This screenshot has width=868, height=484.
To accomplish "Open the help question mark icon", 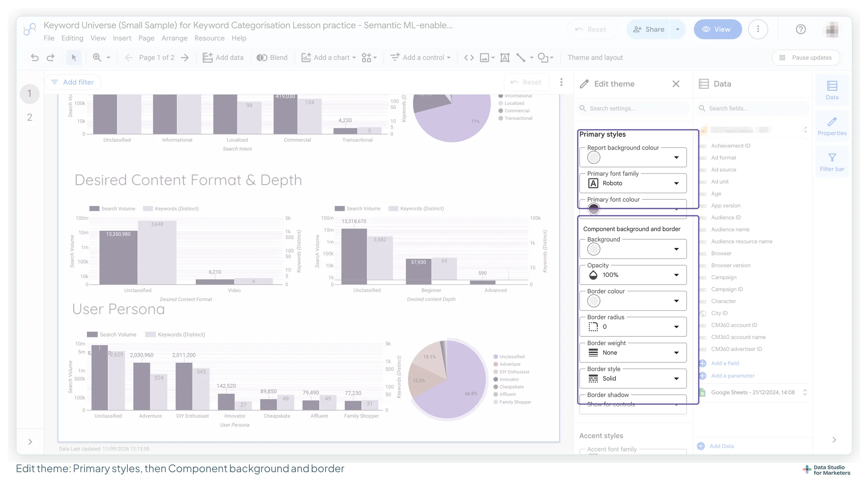I will pyautogui.click(x=801, y=29).
